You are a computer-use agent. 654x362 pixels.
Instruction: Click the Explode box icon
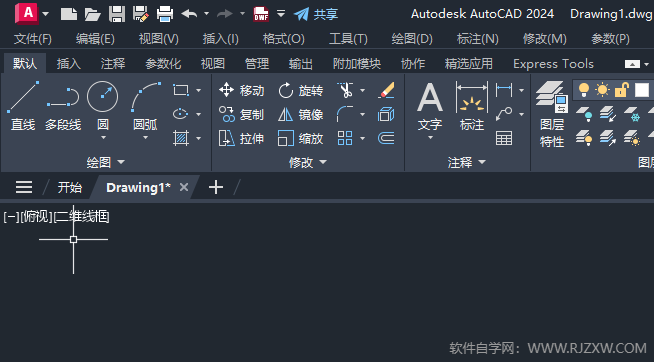click(x=386, y=114)
